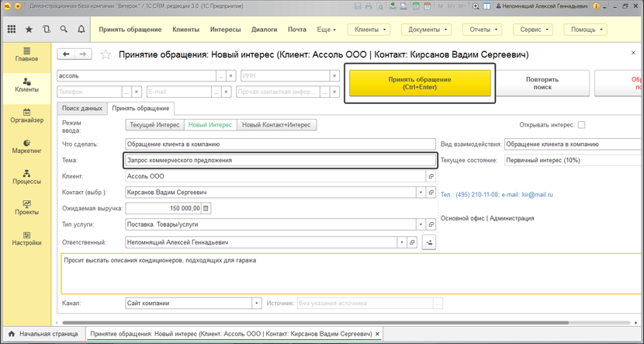Image resolution: width=644 pixels, height=344 pixels.
Task: Open Favorites star in top toolbar
Action: pyautogui.click(x=29, y=30)
